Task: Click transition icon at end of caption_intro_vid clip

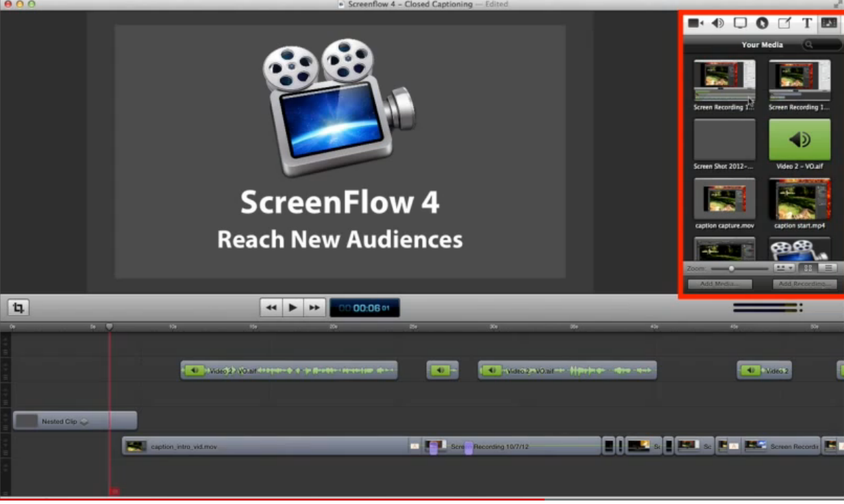Action: tap(414, 446)
